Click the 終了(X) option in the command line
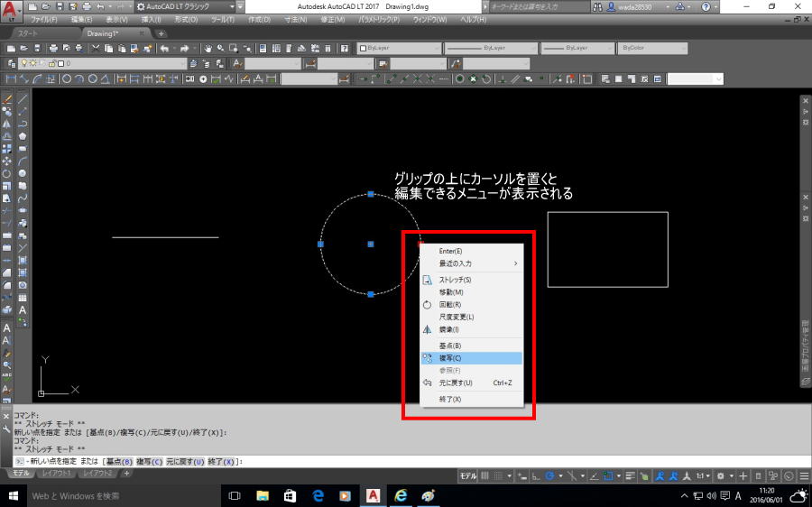Viewport: 812px width, 507px height. coord(222,461)
